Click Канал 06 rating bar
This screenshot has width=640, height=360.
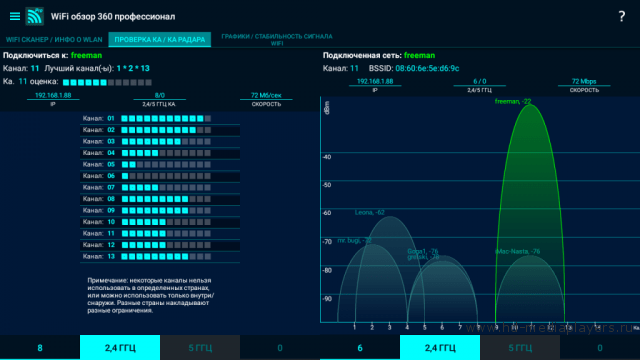[166, 176]
